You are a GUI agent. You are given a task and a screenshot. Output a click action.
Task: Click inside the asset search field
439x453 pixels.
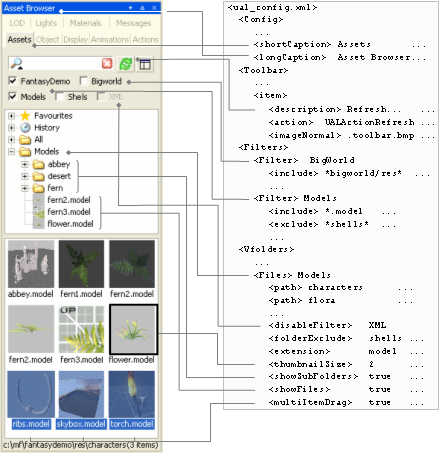tap(62, 63)
